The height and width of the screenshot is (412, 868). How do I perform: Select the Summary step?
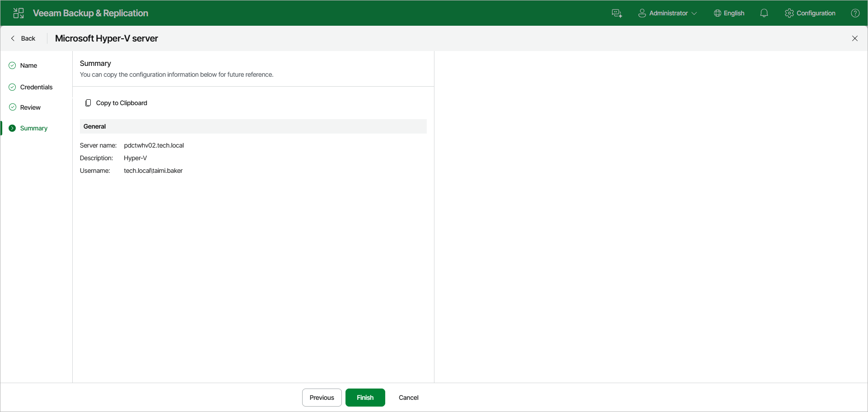coord(33,128)
